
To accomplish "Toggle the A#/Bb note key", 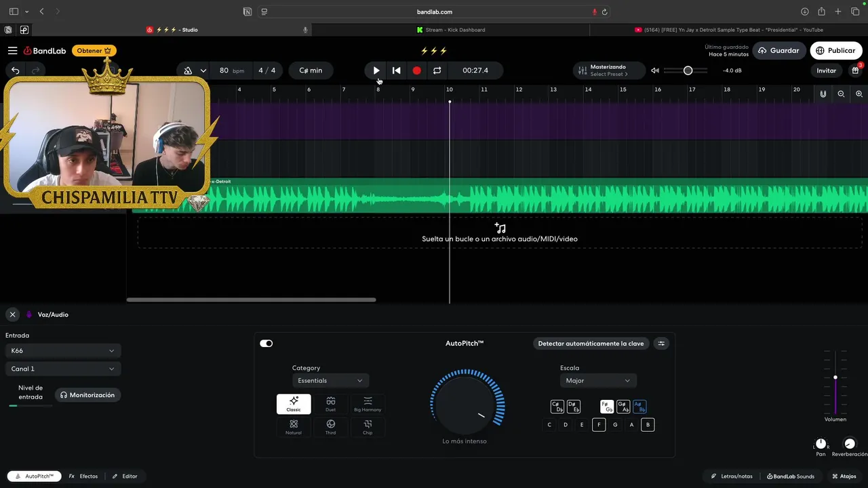I will [x=639, y=407].
